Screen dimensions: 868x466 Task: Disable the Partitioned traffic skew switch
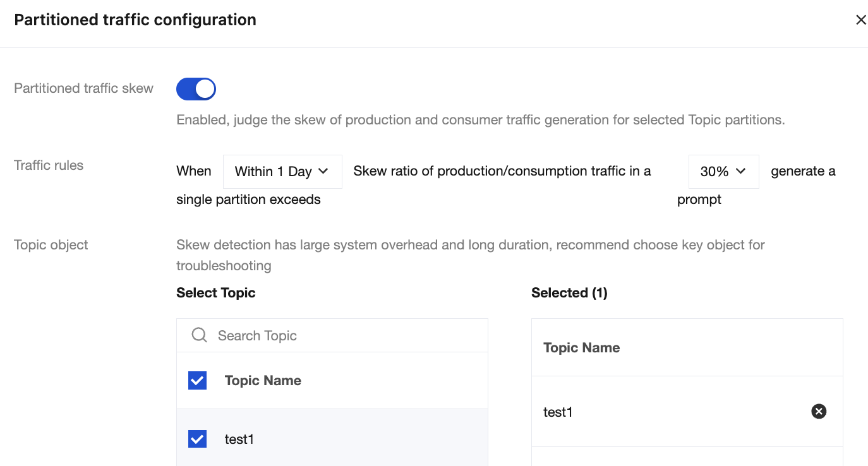[x=196, y=89]
